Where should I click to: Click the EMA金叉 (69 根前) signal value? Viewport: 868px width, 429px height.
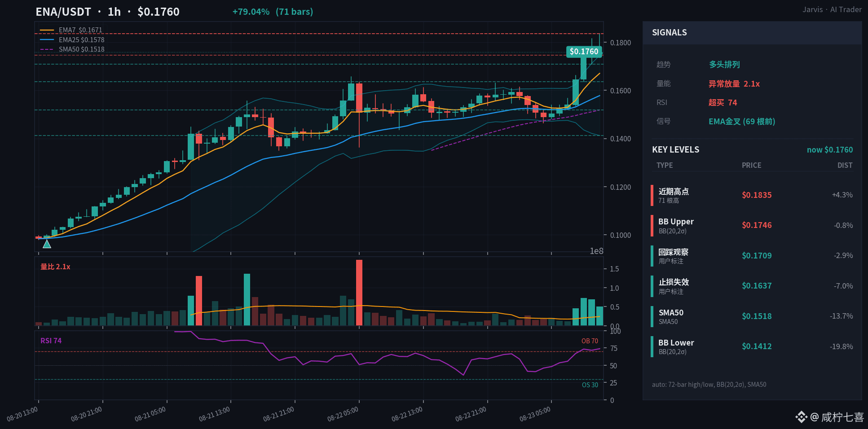[x=742, y=122]
